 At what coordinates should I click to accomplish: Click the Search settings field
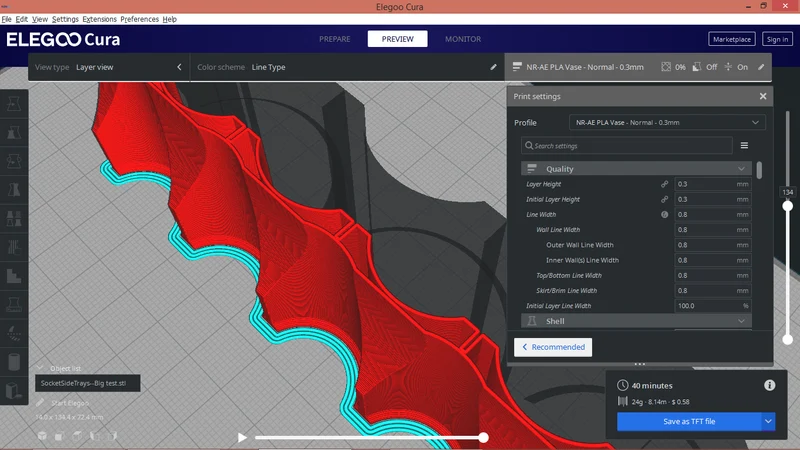[627, 145]
